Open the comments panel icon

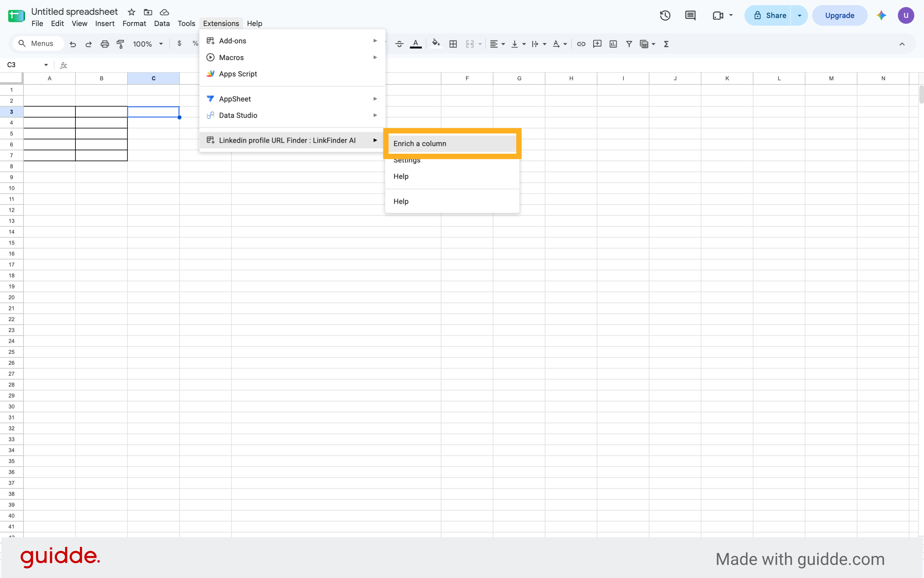[690, 15]
